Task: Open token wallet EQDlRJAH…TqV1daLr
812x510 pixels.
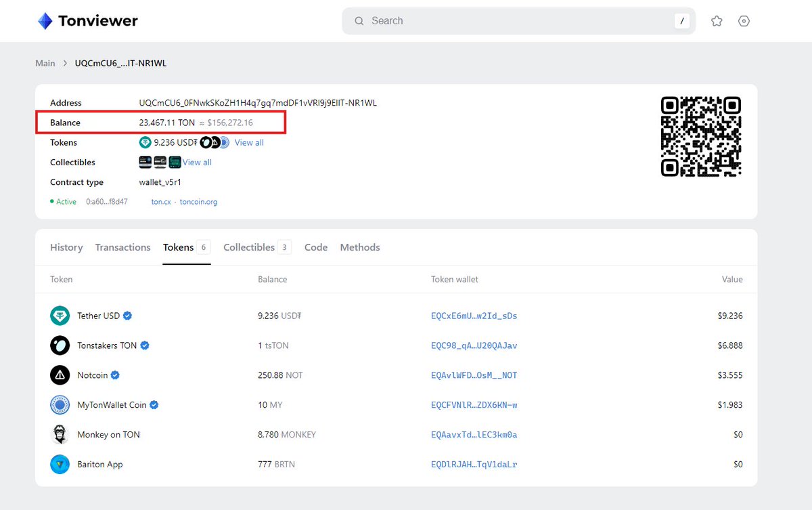Action: tap(474, 465)
